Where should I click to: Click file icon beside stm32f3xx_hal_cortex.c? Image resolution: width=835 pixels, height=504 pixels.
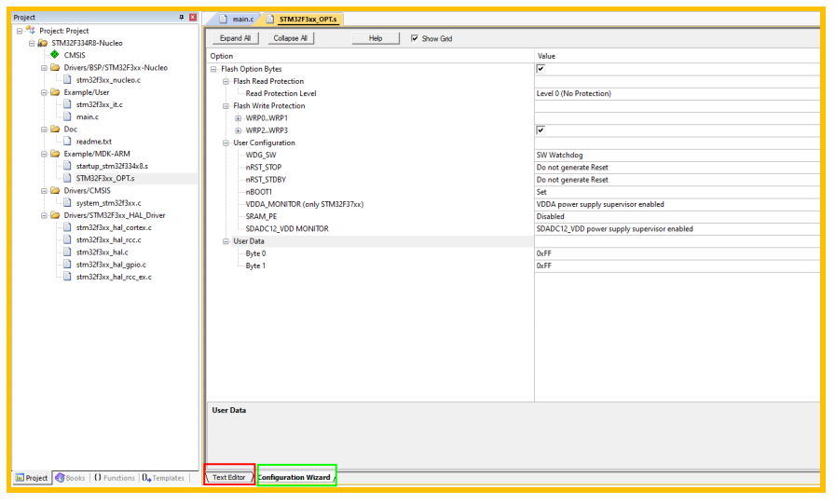click(x=67, y=227)
